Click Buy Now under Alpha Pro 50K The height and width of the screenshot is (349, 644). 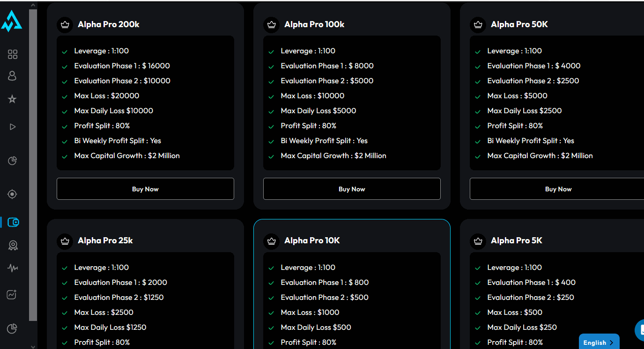(x=557, y=189)
